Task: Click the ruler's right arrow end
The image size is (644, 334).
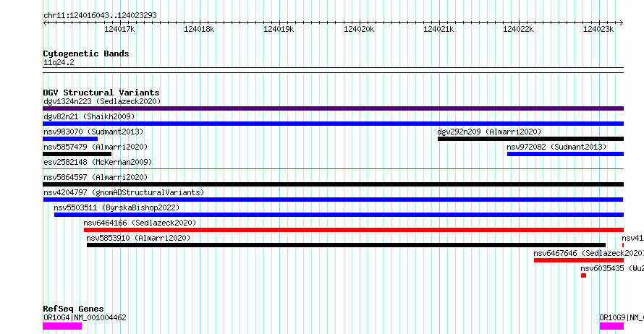Action: [622, 23]
